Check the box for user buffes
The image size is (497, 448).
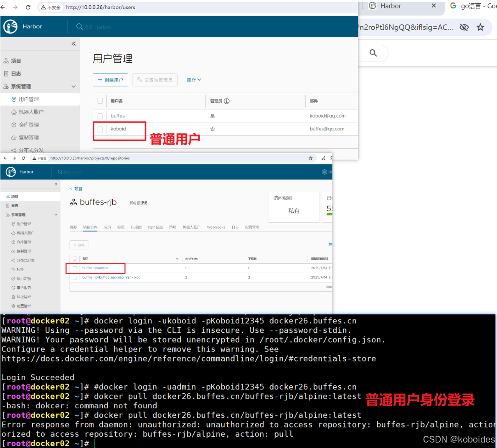pyautogui.click(x=100, y=116)
